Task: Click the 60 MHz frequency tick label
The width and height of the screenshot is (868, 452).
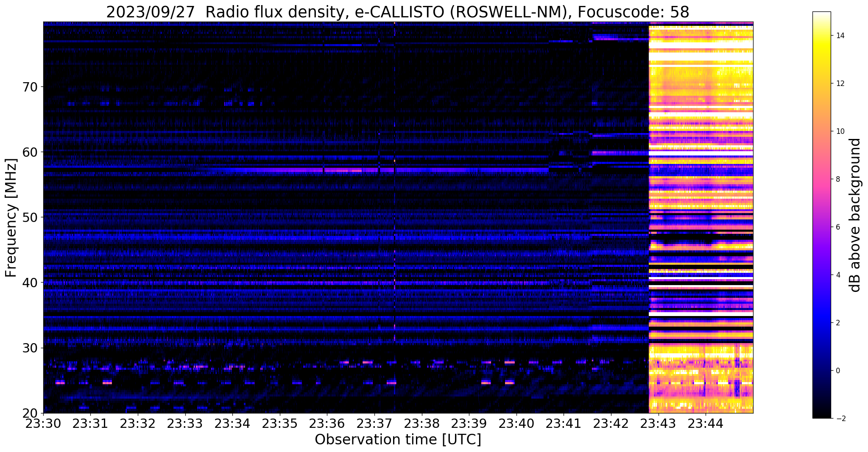Action: pos(30,152)
